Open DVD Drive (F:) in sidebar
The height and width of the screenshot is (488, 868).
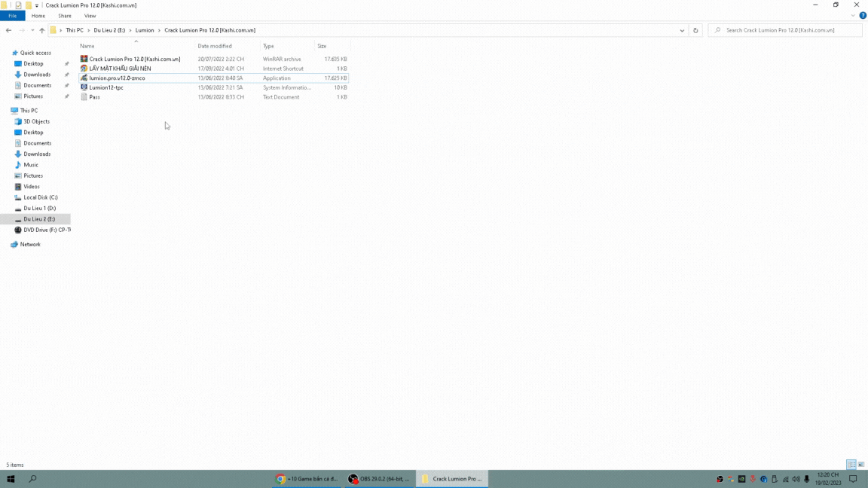click(47, 230)
